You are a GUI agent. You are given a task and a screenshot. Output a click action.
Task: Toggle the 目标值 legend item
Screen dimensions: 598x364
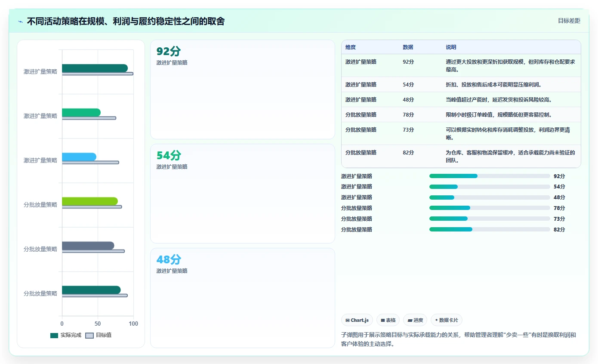[99, 335]
